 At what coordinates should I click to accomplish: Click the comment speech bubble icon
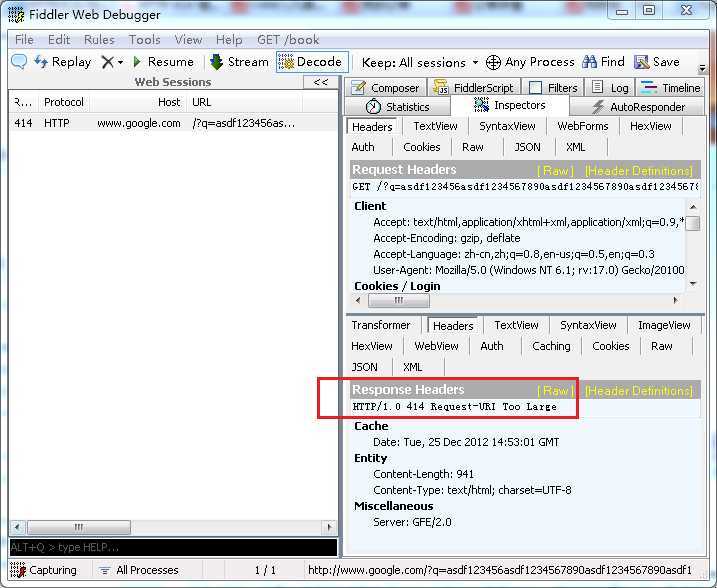(19, 61)
